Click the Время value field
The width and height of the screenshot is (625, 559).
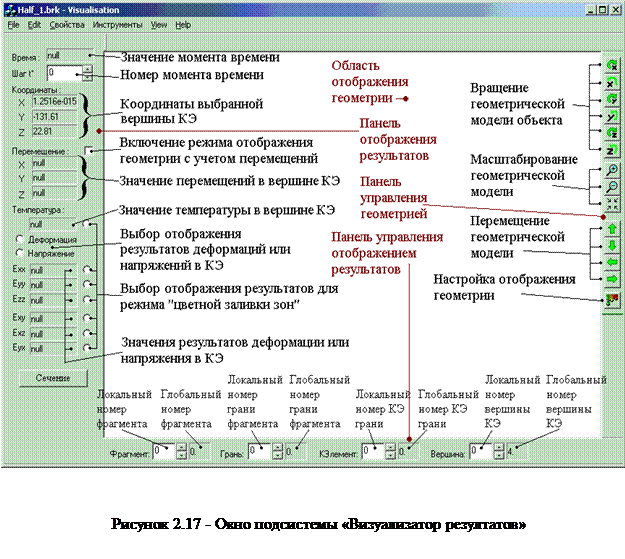tap(70, 56)
